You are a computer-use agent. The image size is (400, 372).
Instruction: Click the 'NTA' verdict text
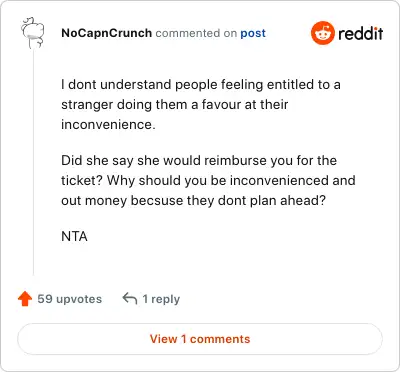click(x=74, y=237)
